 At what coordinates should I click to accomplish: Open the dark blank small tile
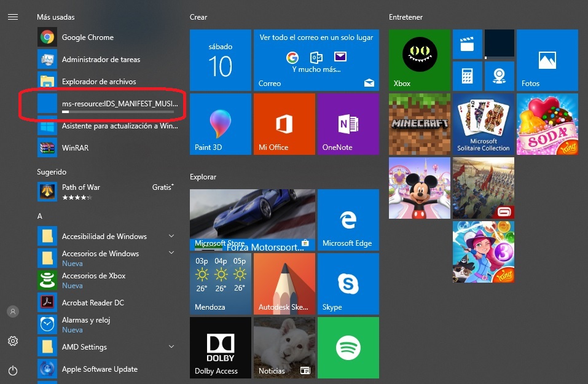point(500,44)
